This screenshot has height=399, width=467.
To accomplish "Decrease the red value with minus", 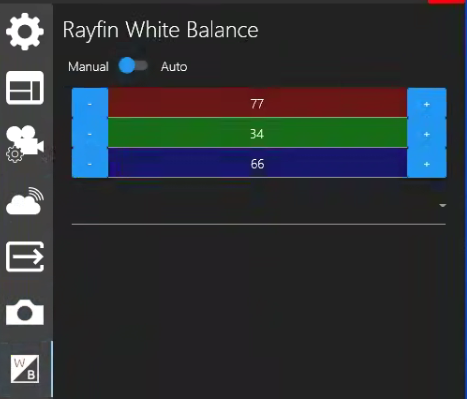I will (90, 103).
